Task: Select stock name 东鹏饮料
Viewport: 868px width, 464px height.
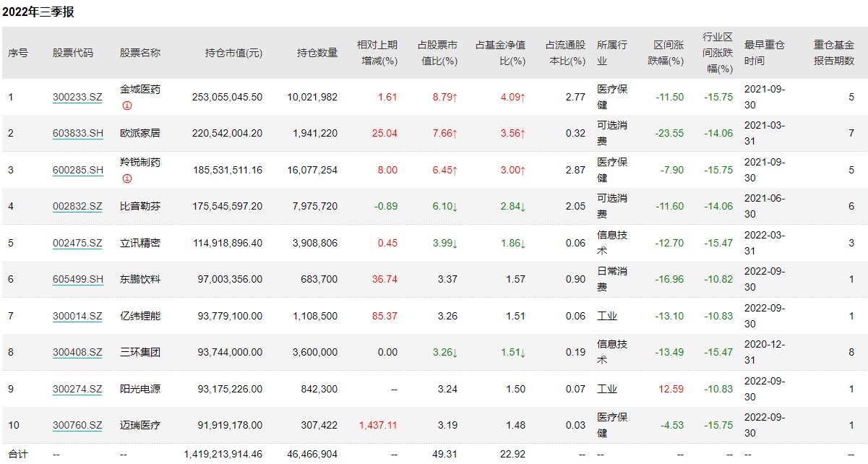Action: pos(140,279)
